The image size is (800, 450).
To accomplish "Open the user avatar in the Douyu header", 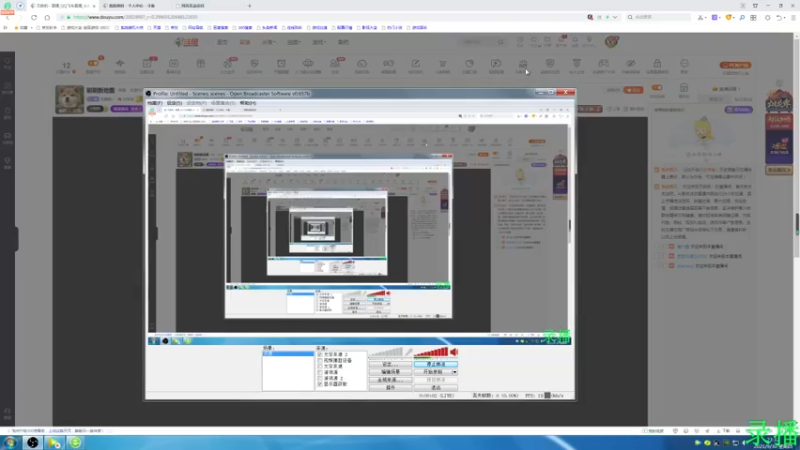I will [611, 41].
